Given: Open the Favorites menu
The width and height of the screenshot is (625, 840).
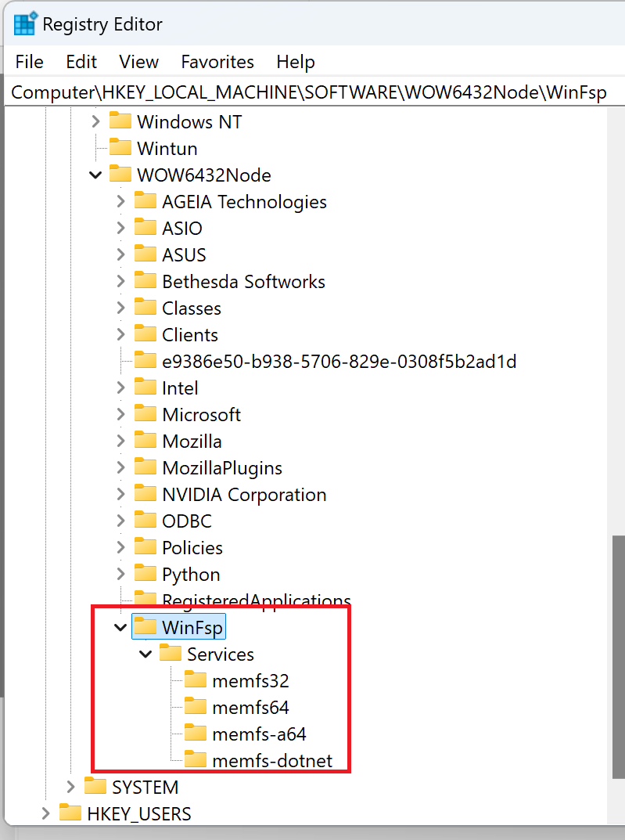Looking at the screenshot, I should pyautogui.click(x=217, y=62).
